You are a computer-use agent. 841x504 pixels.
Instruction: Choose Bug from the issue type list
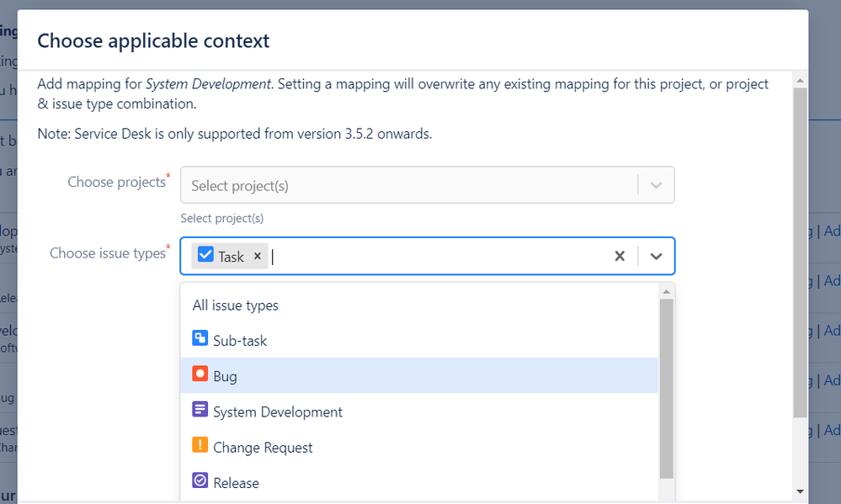(x=225, y=376)
